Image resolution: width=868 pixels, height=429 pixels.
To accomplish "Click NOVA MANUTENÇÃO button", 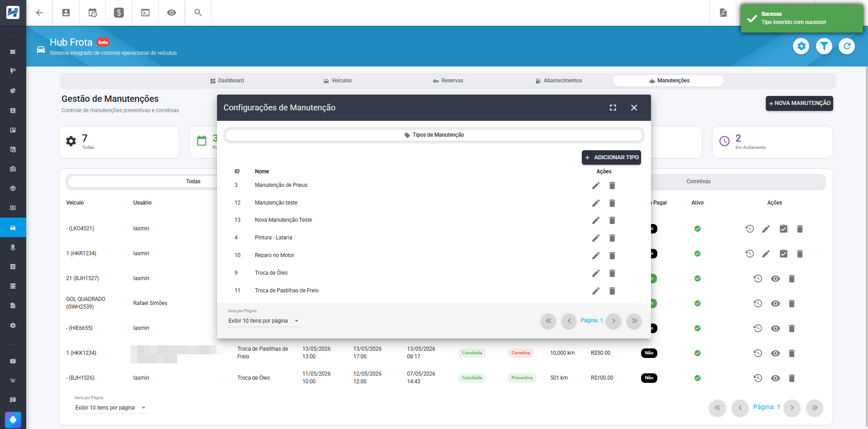I will click(x=799, y=103).
